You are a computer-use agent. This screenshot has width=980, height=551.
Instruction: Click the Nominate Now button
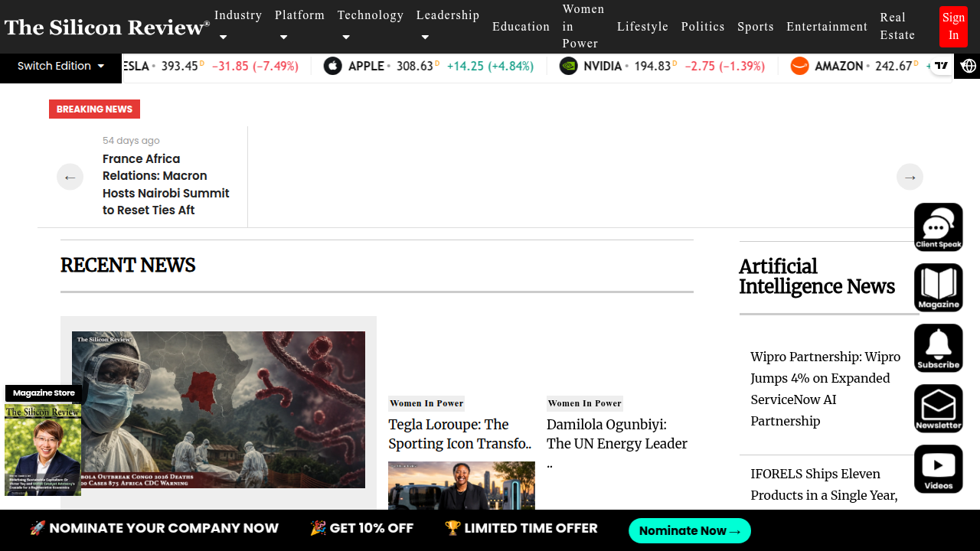[690, 530]
